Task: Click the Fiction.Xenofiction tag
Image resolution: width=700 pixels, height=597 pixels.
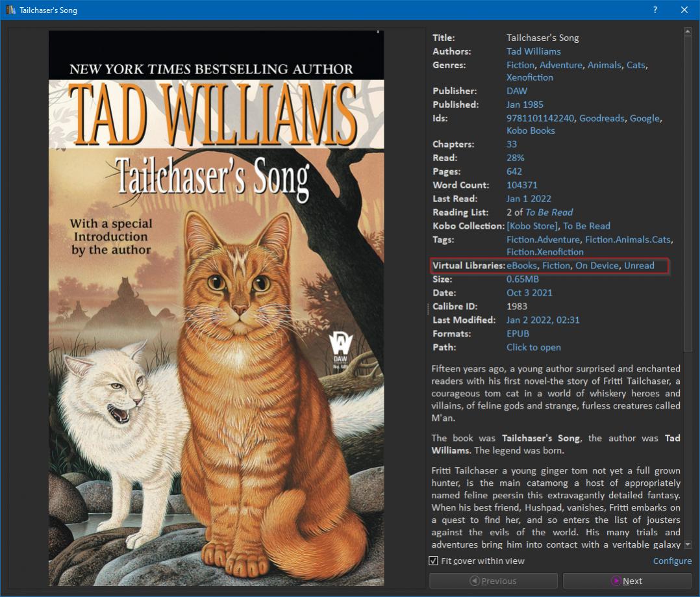Action: click(x=545, y=252)
